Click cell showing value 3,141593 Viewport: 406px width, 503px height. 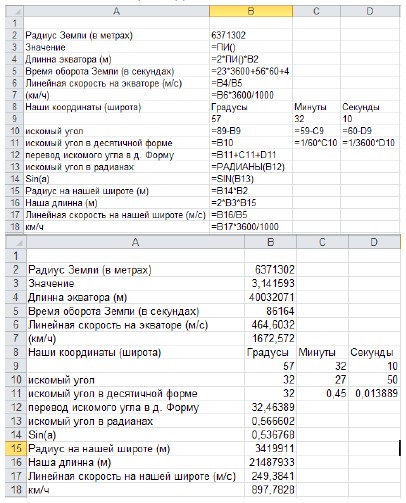[270, 283]
